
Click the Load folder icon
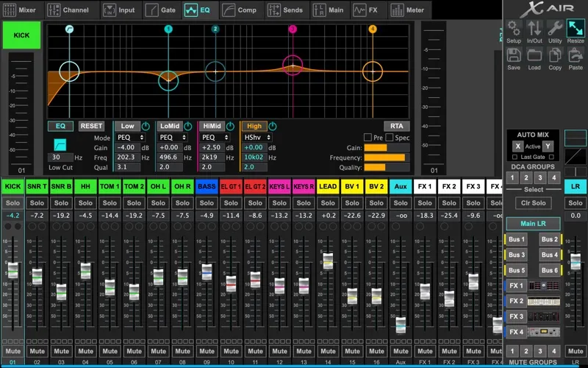click(x=534, y=55)
